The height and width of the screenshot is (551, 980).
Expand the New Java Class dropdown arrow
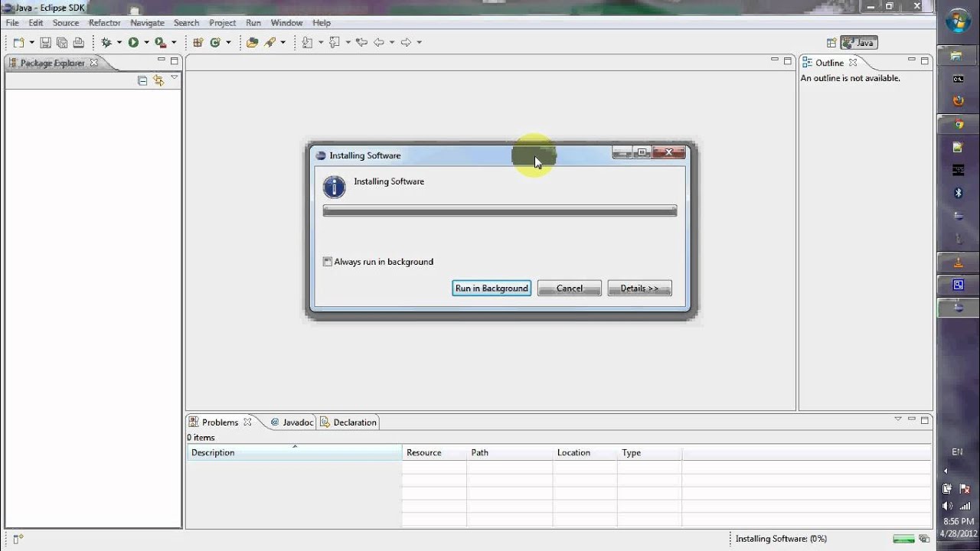tap(228, 43)
